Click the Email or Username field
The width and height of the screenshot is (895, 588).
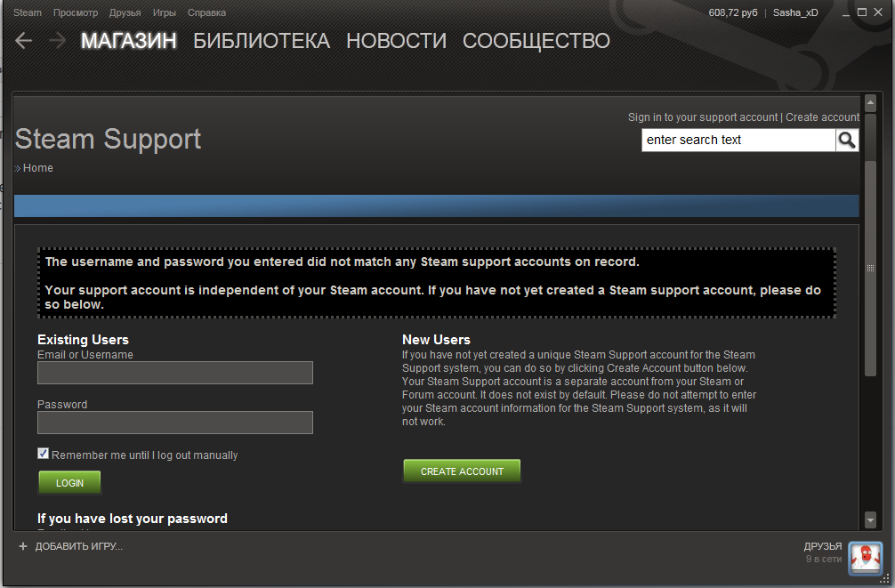pyautogui.click(x=175, y=373)
